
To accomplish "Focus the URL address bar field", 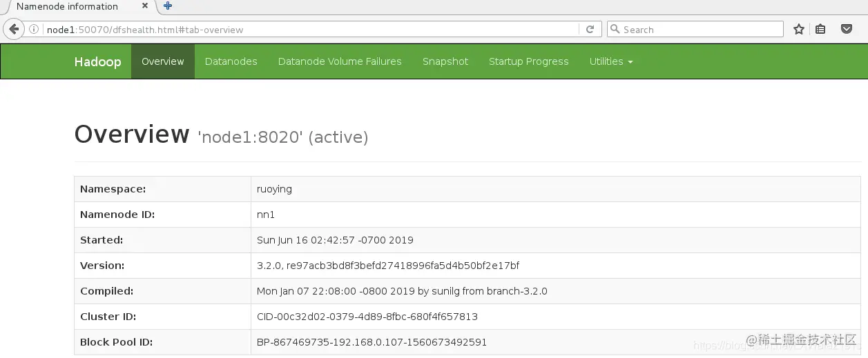I will pyautogui.click(x=311, y=30).
